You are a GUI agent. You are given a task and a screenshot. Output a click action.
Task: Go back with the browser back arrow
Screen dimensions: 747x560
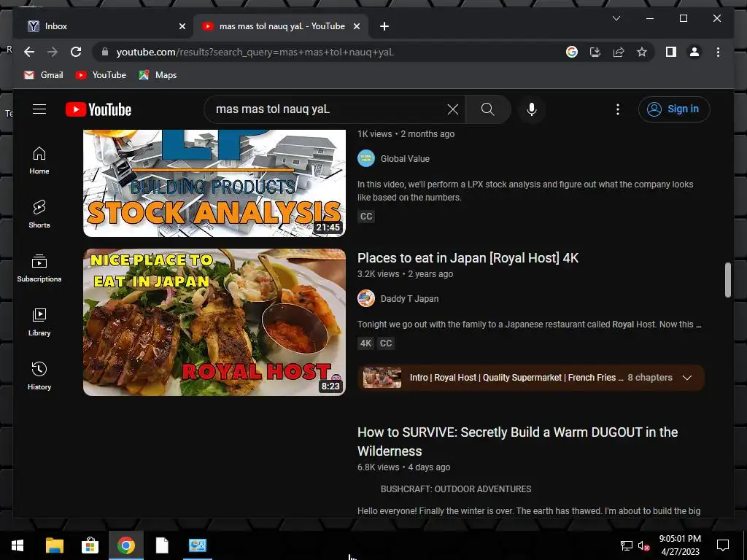coord(29,52)
